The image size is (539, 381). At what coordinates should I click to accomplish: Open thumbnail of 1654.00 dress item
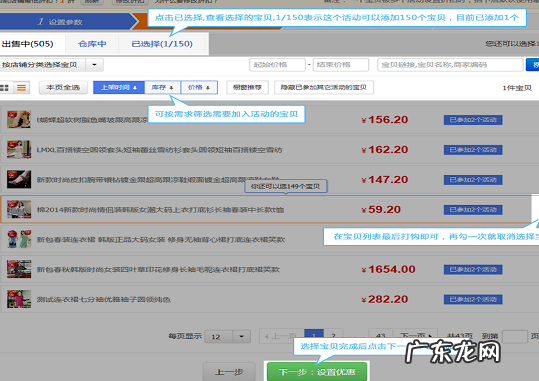pos(19,269)
